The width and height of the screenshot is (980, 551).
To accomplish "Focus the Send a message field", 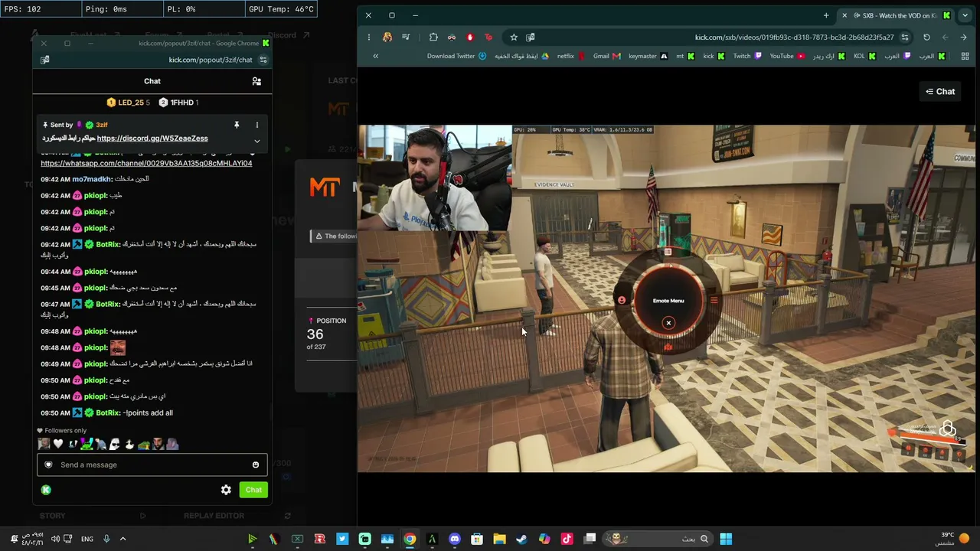I will [152, 465].
